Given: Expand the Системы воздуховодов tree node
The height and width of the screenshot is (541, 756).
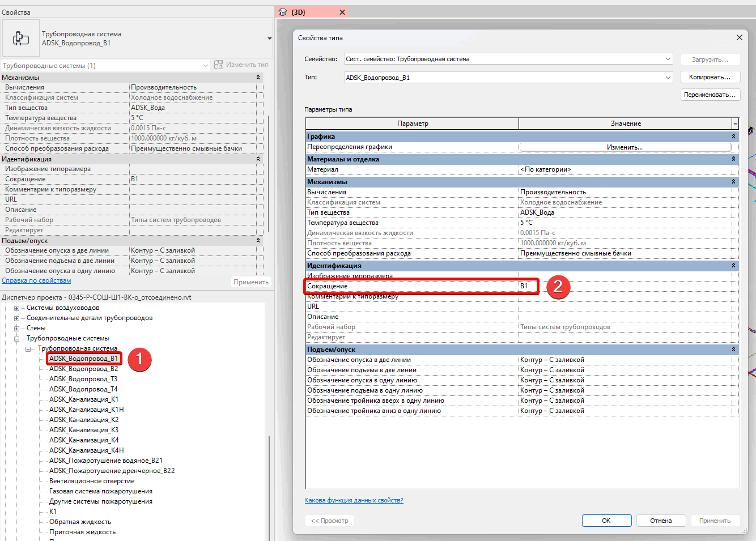Looking at the screenshot, I should click(x=16, y=308).
